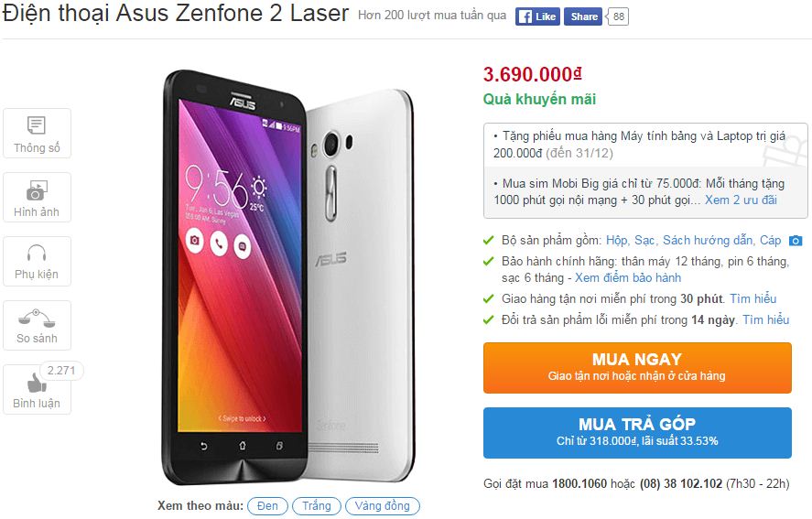Click the camera icon beside box contents
Image resolution: width=812 pixels, height=519 pixels.
pos(796,241)
